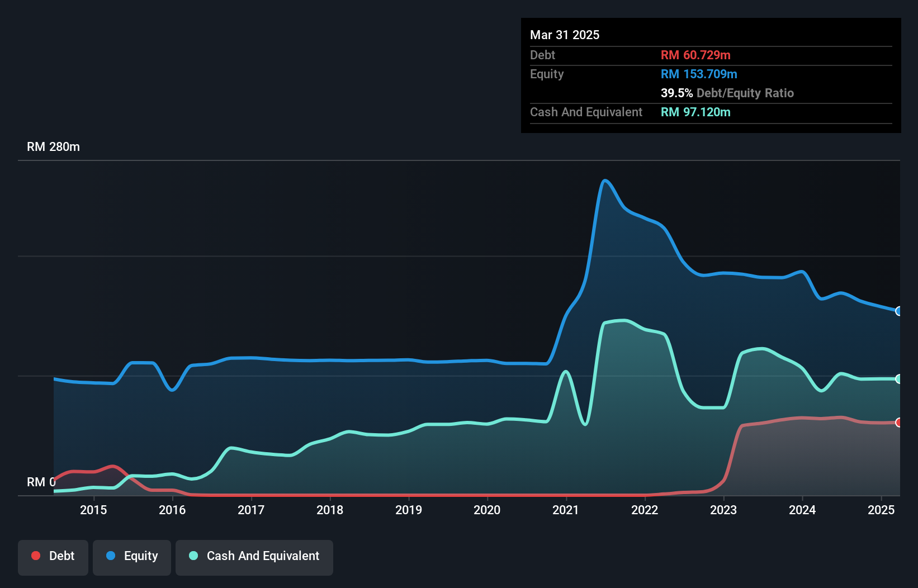The height and width of the screenshot is (588, 918).
Task: Select the Mar 31 2025 tooltip header
Action: pos(565,35)
